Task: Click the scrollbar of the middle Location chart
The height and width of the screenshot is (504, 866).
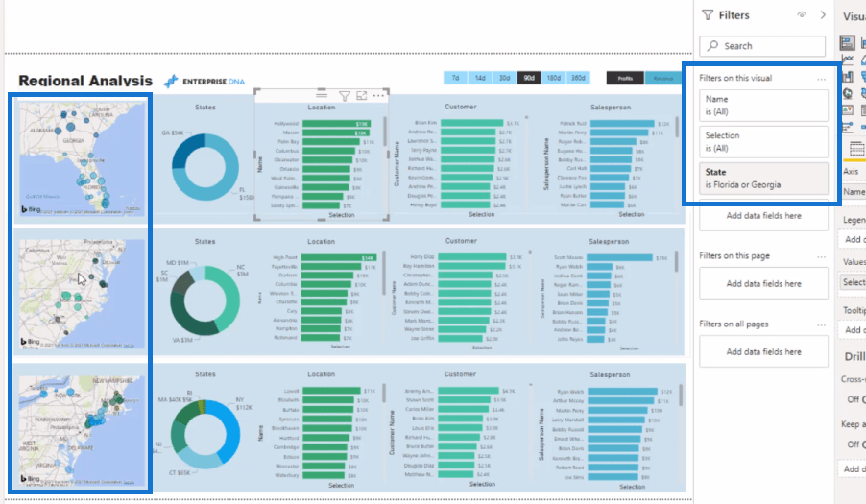Action: coord(383,274)
